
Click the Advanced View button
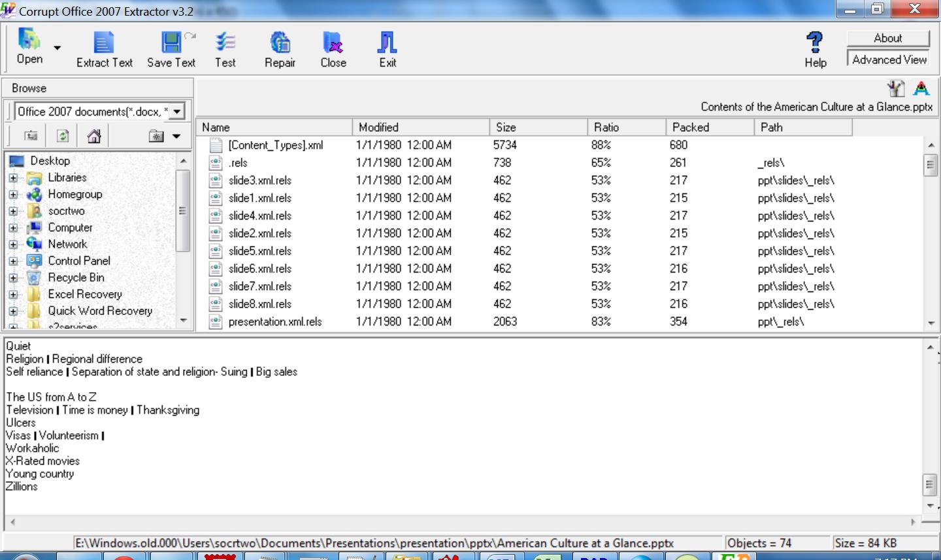pos(889,59)
